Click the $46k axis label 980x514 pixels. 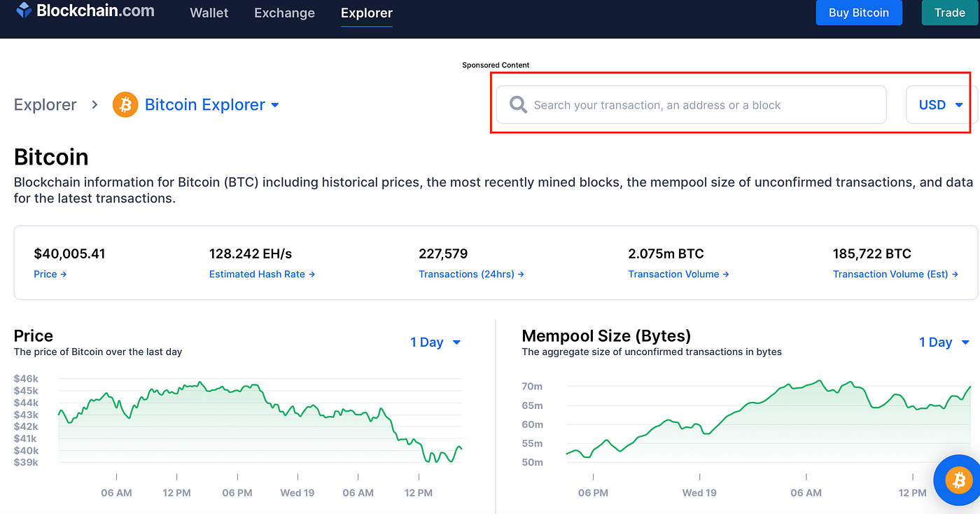point(26,378)
